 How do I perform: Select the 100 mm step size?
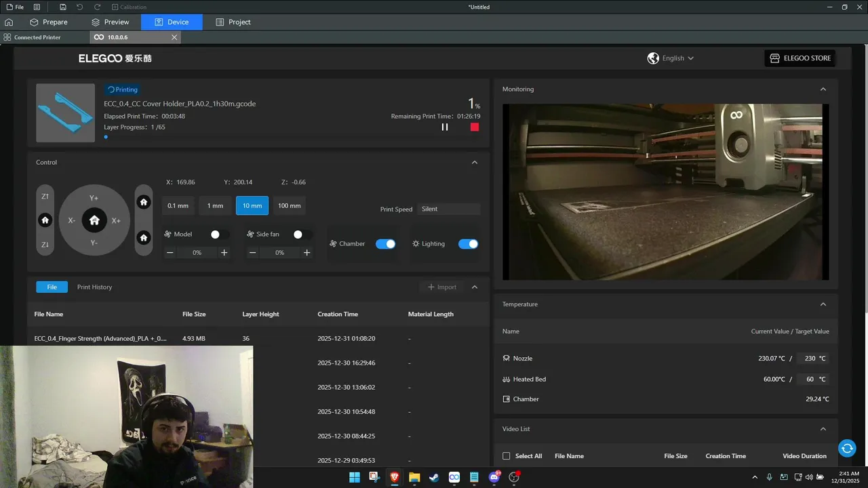tap(290, 205)
